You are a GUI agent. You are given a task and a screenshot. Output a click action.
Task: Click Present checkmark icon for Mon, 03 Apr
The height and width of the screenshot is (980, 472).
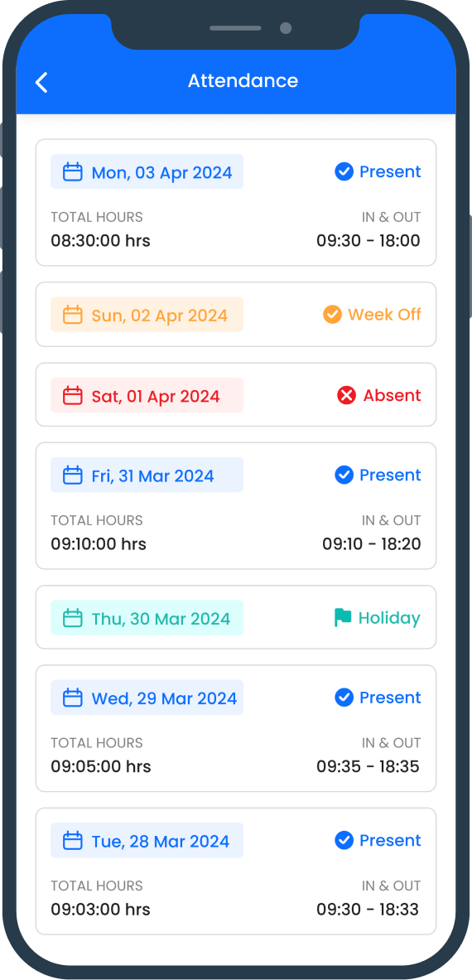pyautogui.click(x=344, y=171)
